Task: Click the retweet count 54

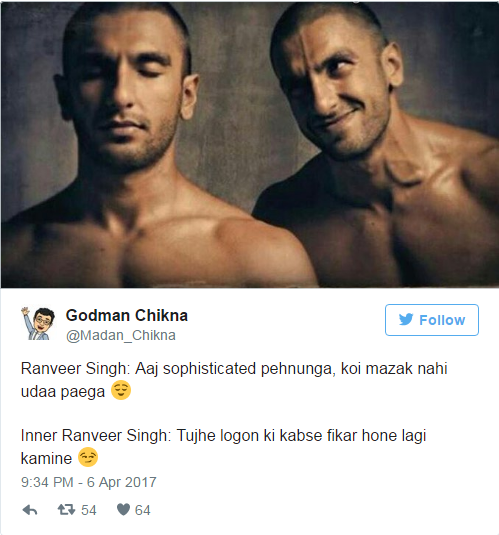Action: [89, 510]
